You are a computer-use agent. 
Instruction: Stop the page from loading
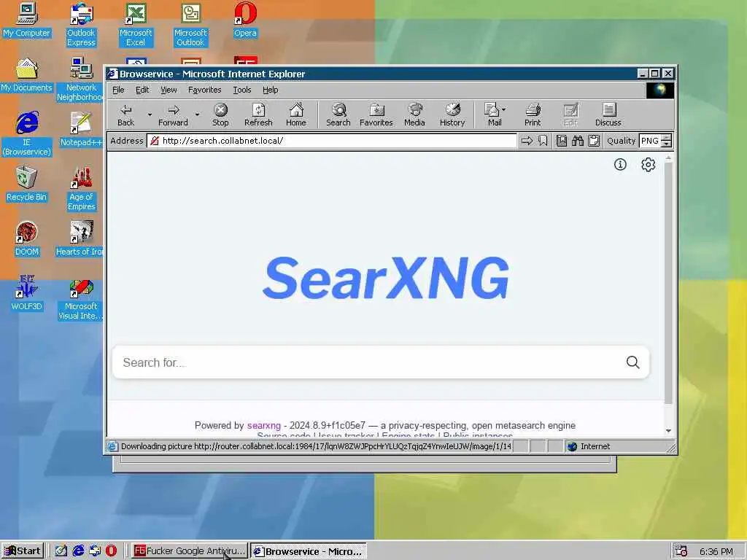(x=220, y=114)
